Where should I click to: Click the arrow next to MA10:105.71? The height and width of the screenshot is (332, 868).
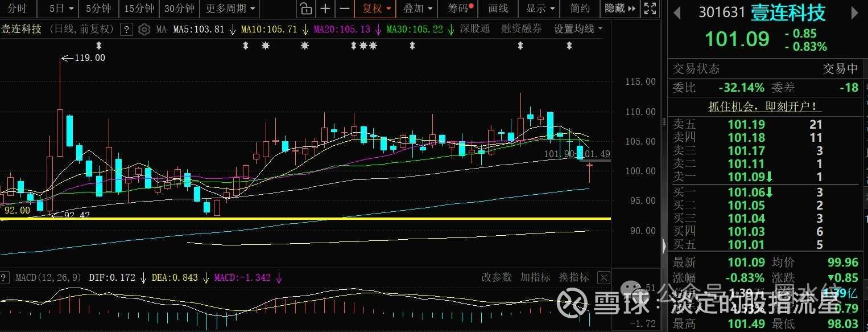coord(305,29)
